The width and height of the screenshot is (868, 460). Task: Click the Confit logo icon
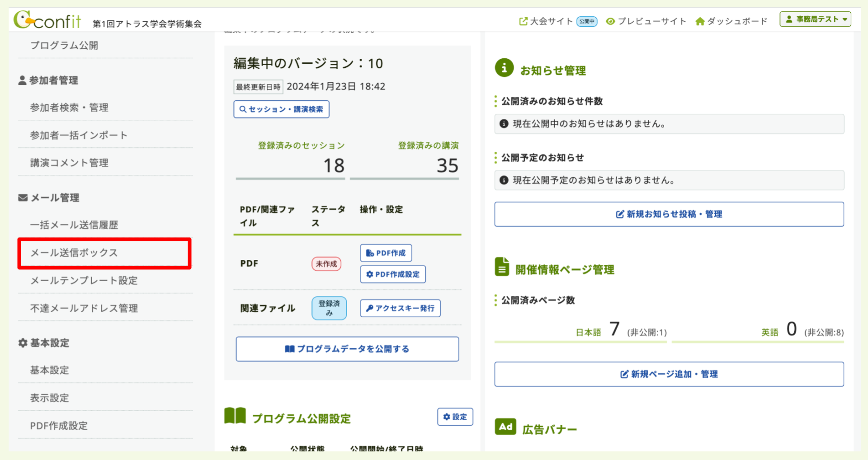point(22,19)
